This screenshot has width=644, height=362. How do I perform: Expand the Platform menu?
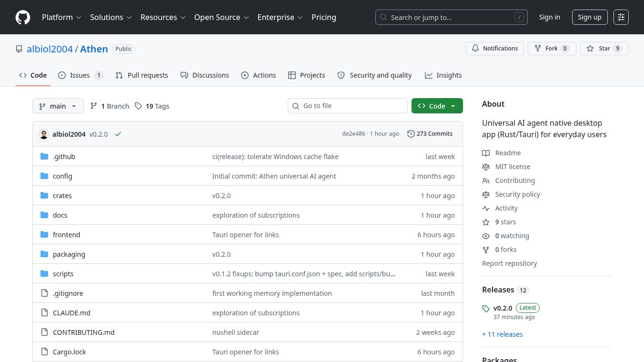click(x=61, y=17)
